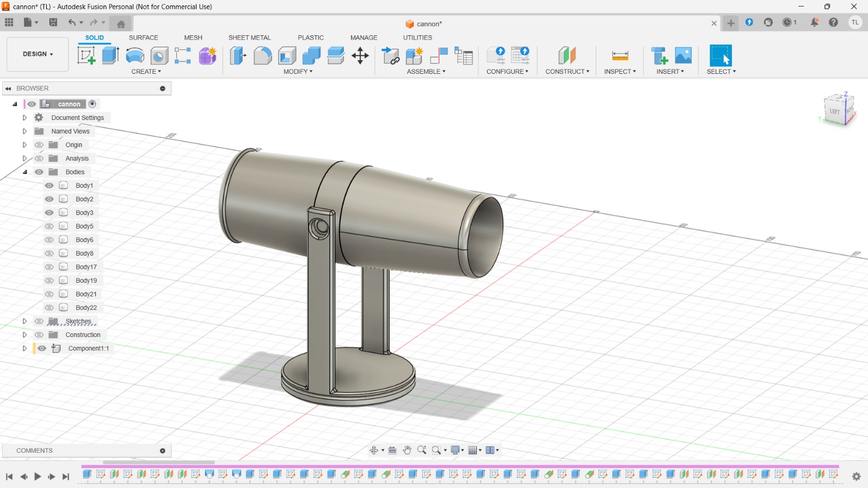
Task: Click the timeline horizontal scrollbar
Action: tap(158, 462)
